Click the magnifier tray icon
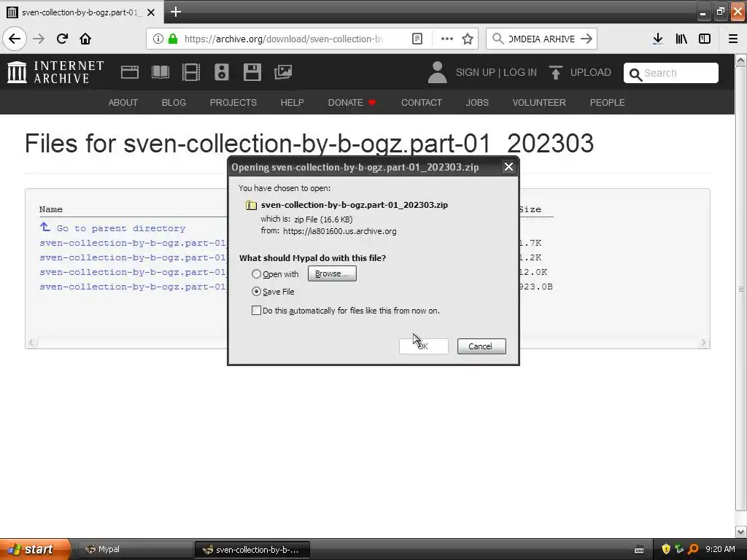The width and height of the screenshot is (747, 560). tap(693, 549)
